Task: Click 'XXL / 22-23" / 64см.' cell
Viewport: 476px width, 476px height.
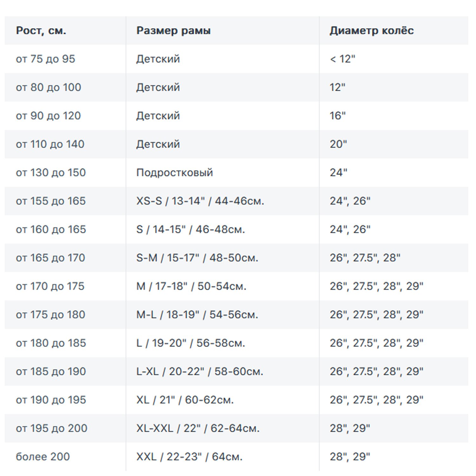Action: 222,457
